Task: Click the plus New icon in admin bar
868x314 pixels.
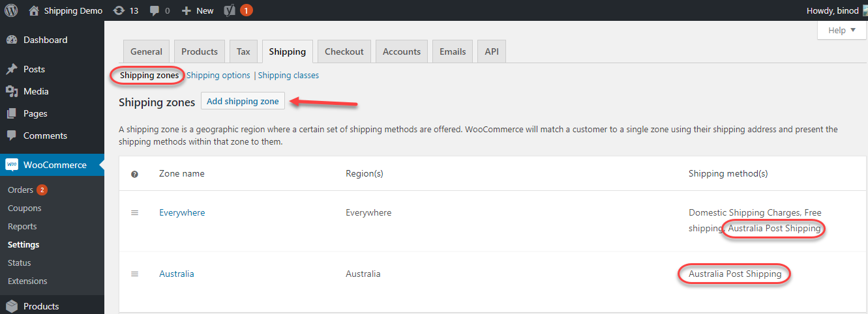Action: click(186, 11)
